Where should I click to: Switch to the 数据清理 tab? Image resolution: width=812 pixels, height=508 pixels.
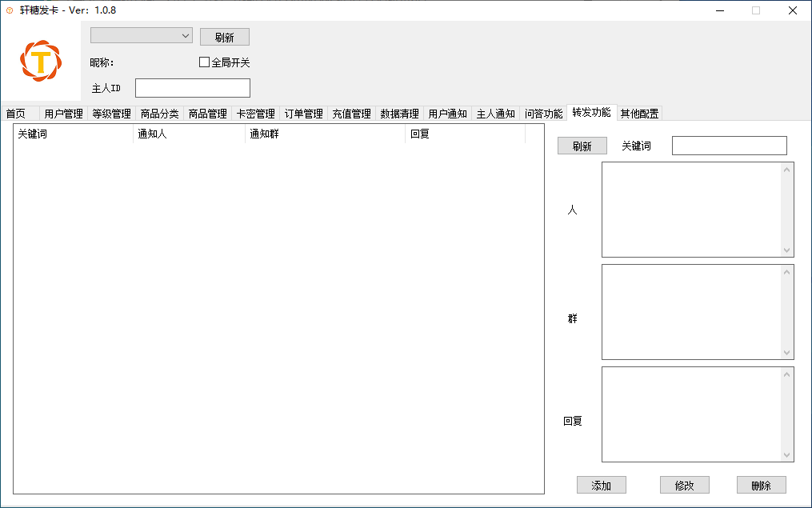tap(400, 114)
